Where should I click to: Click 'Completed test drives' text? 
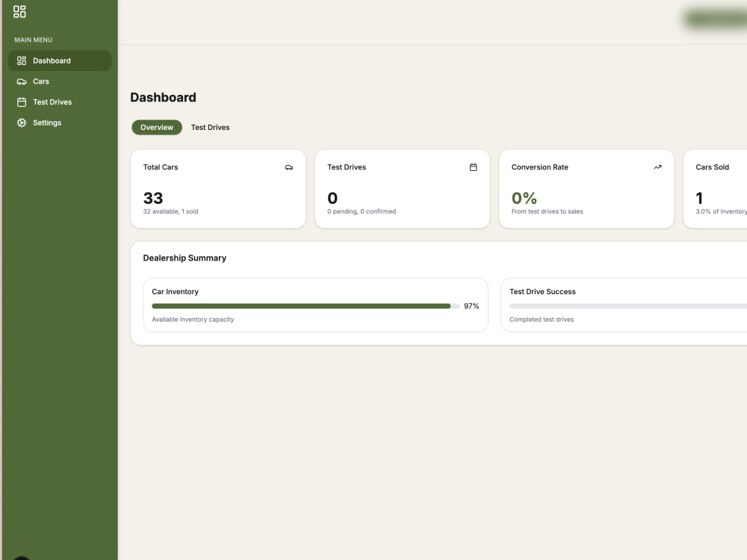tap(542, 320)
